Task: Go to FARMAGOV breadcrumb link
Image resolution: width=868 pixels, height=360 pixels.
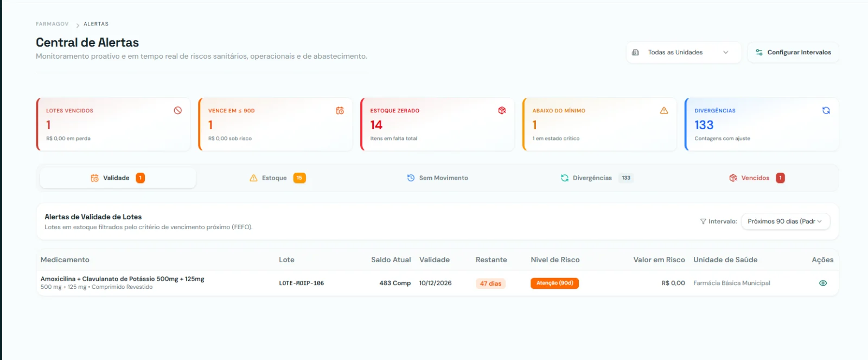Action: click(x=52, y=24)
